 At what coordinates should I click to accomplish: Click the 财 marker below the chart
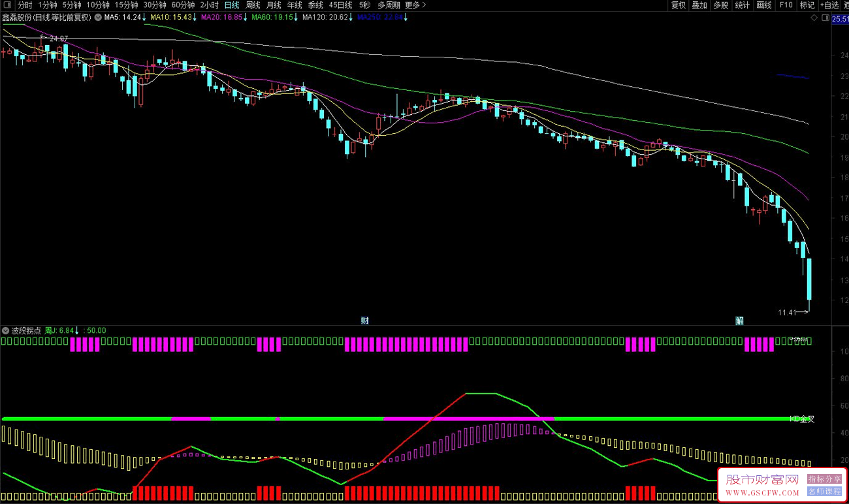pos(365,321)
